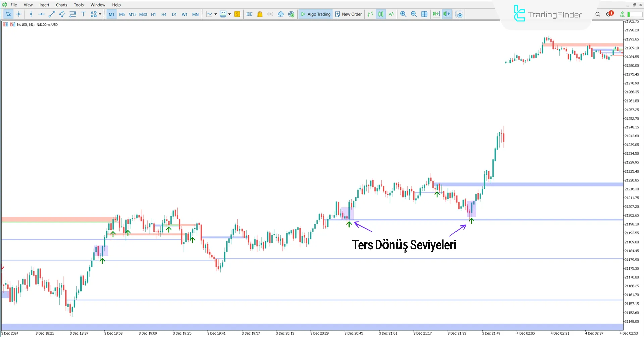Select the text label tool
The width and height of the screenshot is (644, 337).
pos(83,14)
